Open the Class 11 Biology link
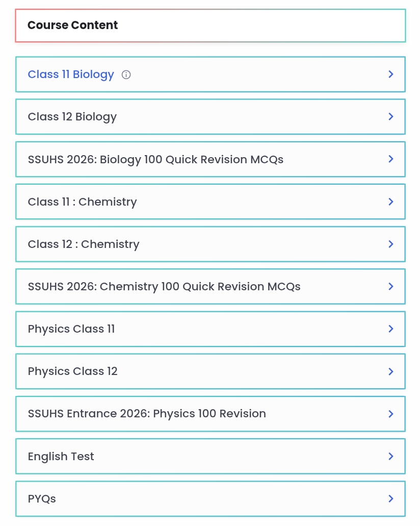Image resolution: width=420 pixels, height=526 pixels. point(71,74)
